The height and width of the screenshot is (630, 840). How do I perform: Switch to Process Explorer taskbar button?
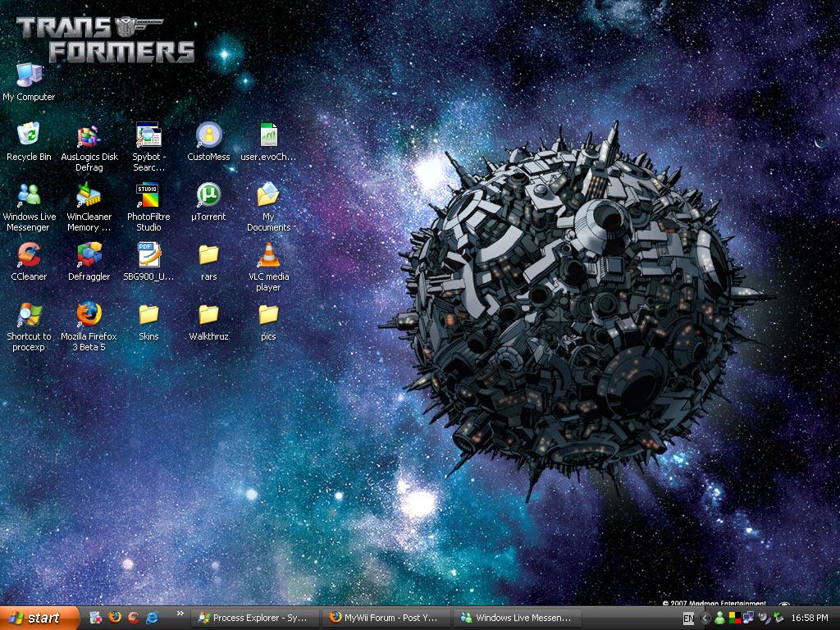254,618
